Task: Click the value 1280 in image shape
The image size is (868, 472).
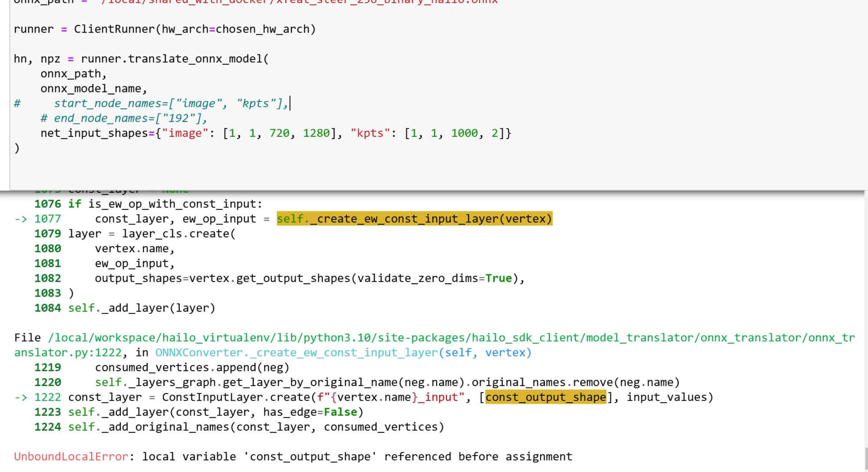Action: (316, 133)
